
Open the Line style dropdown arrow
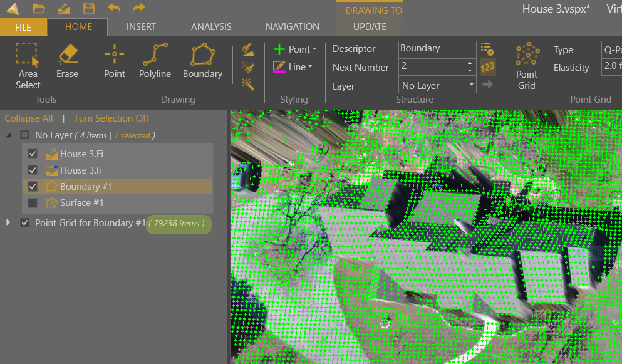point(310,66)
